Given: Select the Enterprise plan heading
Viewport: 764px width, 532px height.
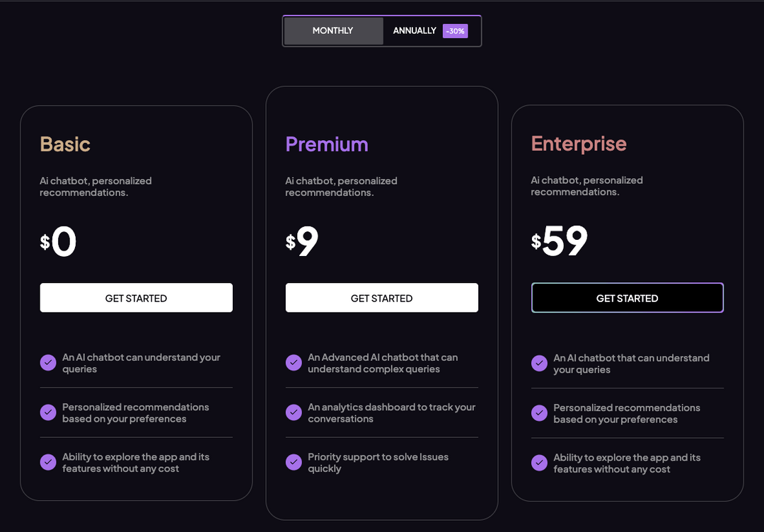Looking at the screenshot, I should [x=579, y=144].
